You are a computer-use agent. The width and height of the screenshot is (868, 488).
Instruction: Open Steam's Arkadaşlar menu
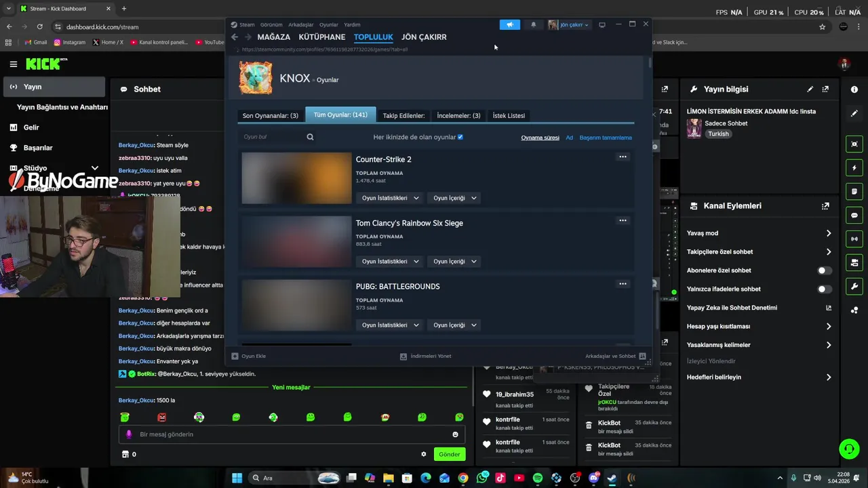301,24
